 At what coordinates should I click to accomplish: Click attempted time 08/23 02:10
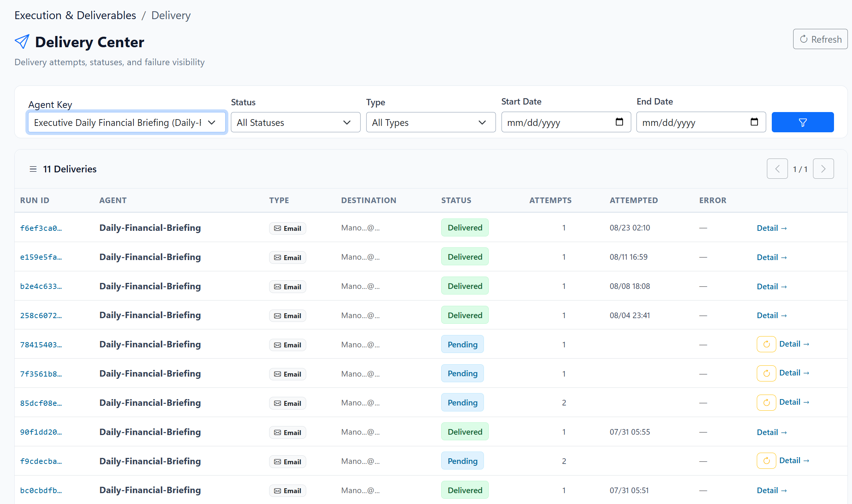[x=630, y=228]
